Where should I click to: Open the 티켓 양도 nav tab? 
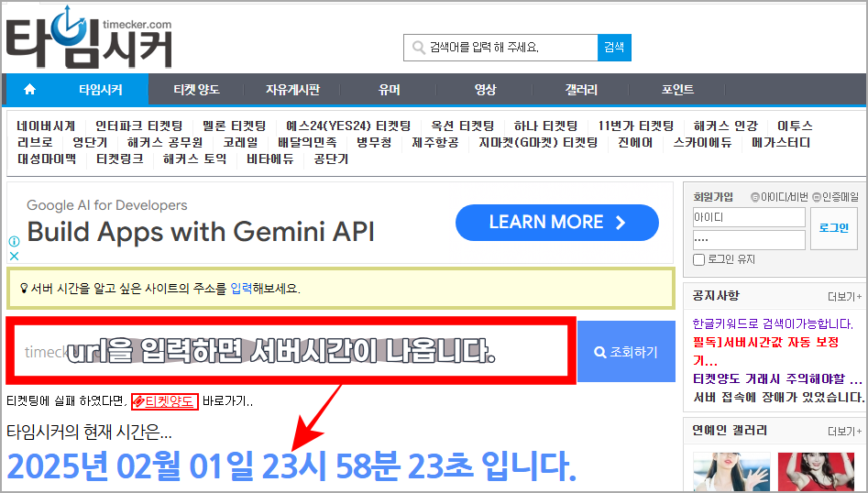[196, 89]
